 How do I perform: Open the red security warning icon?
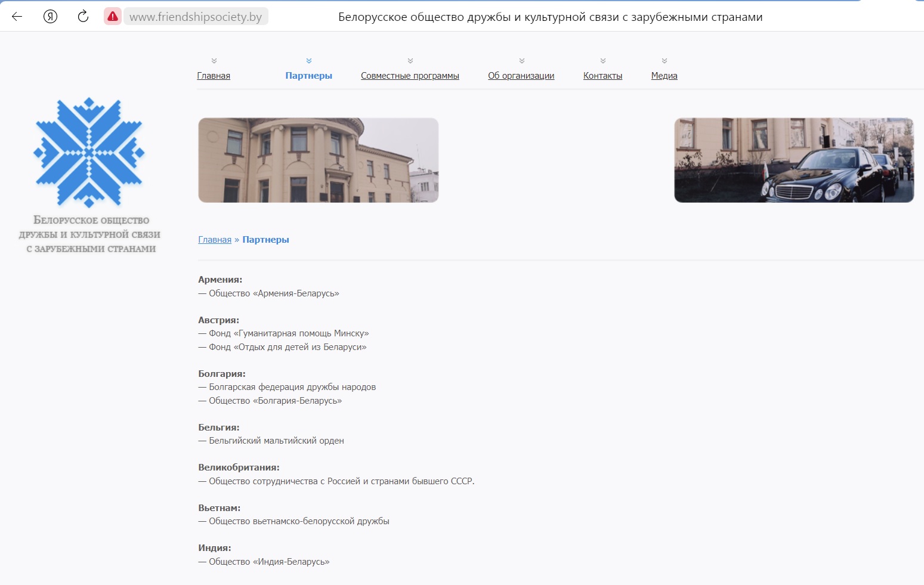click(113, 17)
